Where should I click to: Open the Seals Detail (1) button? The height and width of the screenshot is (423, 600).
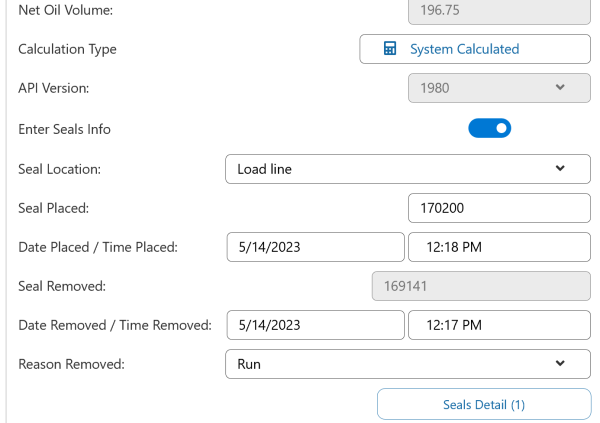(x=483, y=405)
